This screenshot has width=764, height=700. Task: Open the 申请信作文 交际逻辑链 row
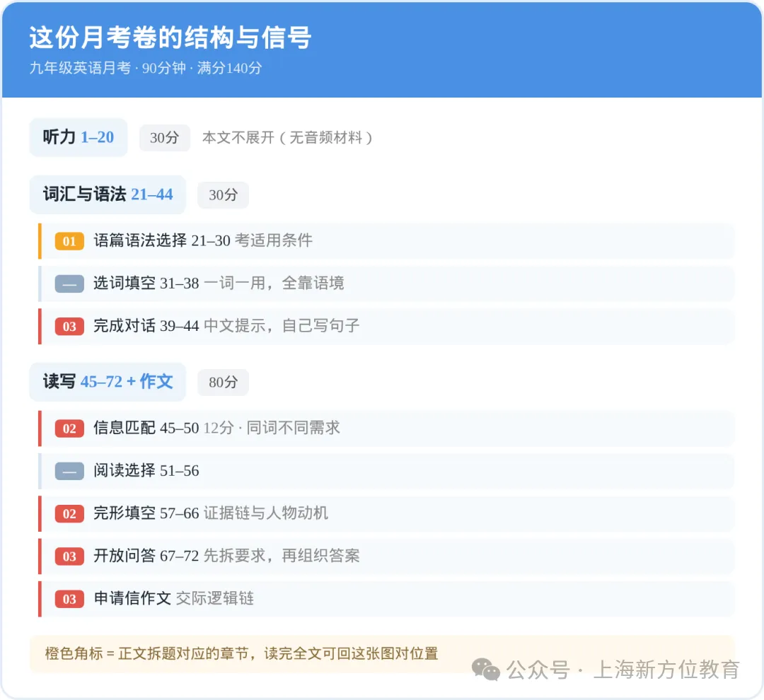386,599
